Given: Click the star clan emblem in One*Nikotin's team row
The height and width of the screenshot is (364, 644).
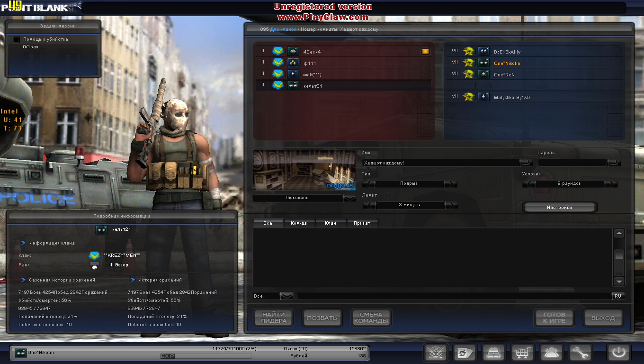Looking at the screenshot, I should [x=469, y=63].
